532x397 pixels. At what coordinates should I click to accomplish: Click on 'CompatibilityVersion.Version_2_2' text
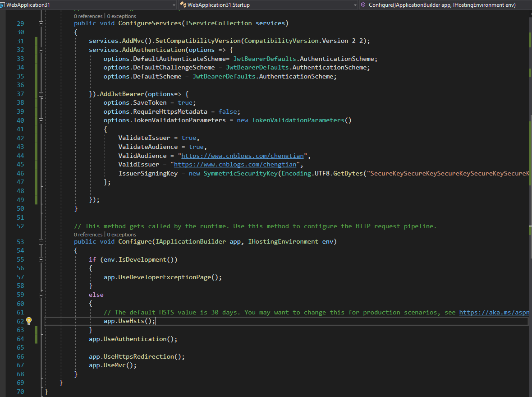[304, 41]
